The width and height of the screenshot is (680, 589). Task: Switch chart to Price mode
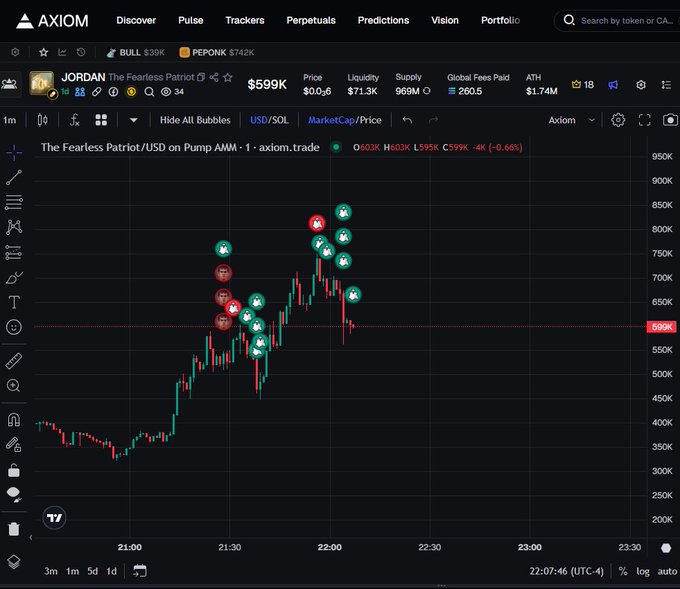(x=370, y=120)
